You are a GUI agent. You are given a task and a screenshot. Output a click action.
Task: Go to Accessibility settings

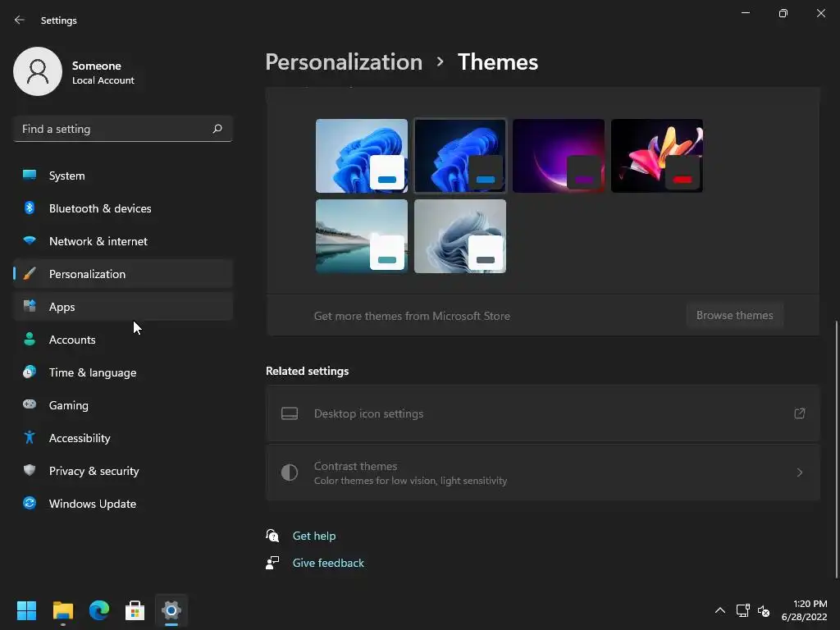(x=123, y=438)
